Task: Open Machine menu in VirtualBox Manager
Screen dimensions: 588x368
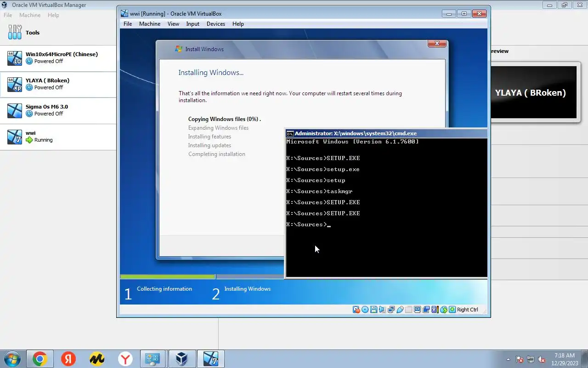Action: [x=30, y=15]
